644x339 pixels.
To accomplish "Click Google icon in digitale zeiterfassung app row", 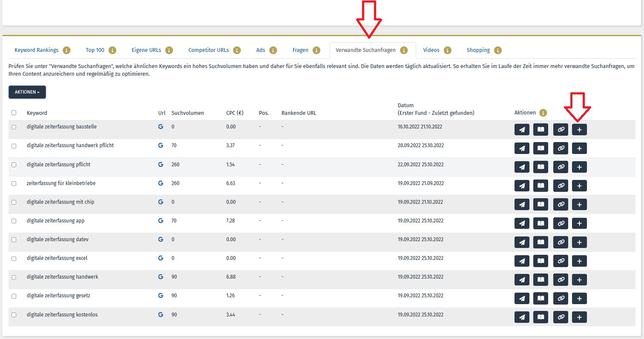I will [x=161, y=221].
